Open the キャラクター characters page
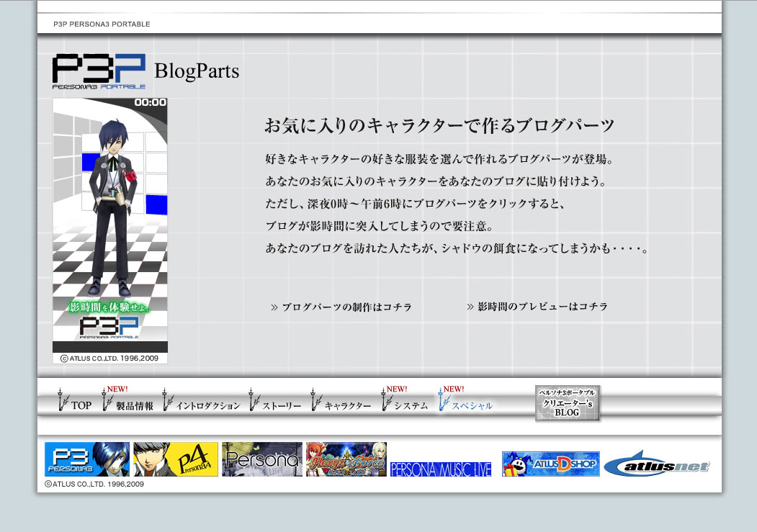The width and height of the screenshot is (757, 532). coord(348,406)
